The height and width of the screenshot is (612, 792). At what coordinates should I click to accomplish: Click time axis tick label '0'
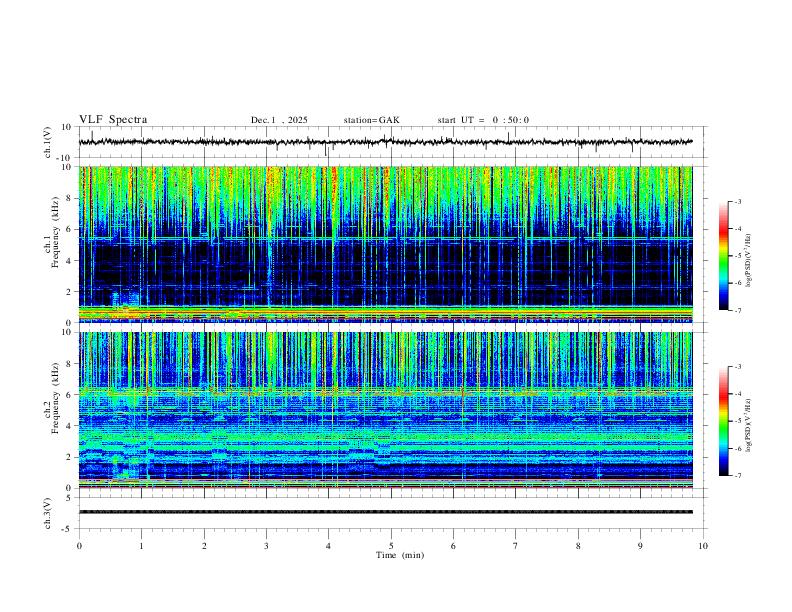pyautogui.click(x=79, y=546)
